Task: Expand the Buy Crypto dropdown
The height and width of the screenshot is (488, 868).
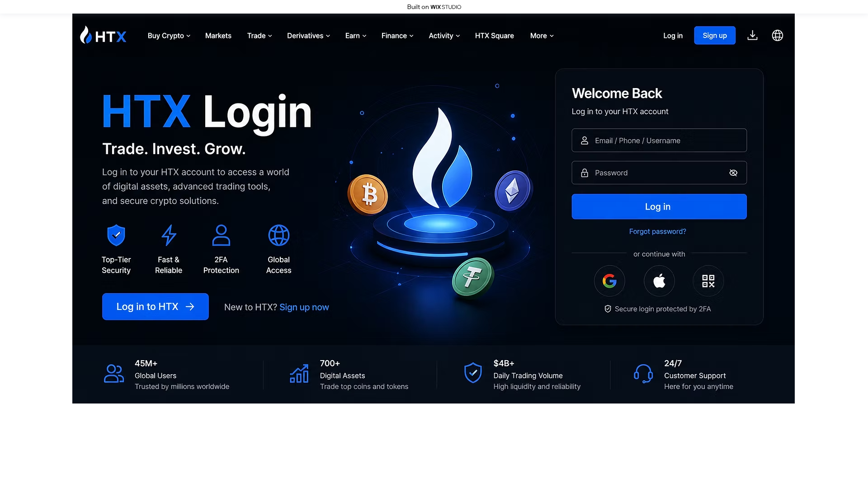Action: (169, 36)
